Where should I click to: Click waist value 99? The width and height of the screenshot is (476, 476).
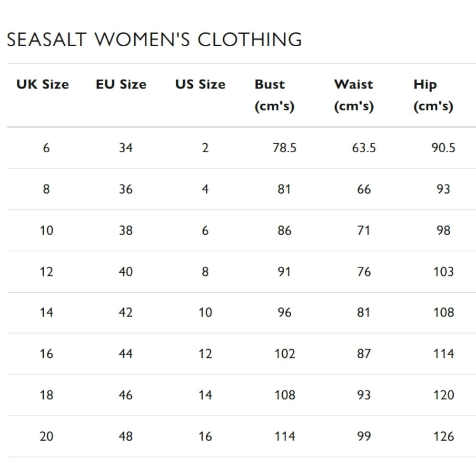(364, 436)
